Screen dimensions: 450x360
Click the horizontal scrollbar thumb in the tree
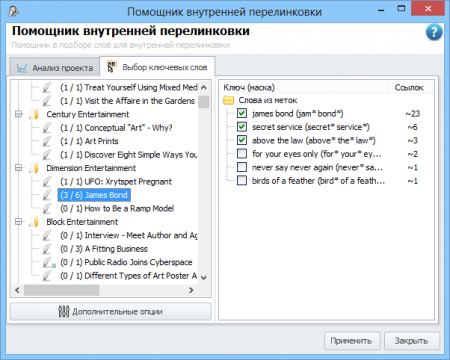pyautogui.click(x=61, y=290)
